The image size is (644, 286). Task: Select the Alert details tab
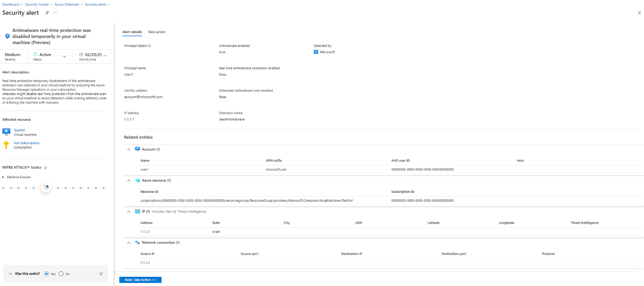click(x=132, y=32)
